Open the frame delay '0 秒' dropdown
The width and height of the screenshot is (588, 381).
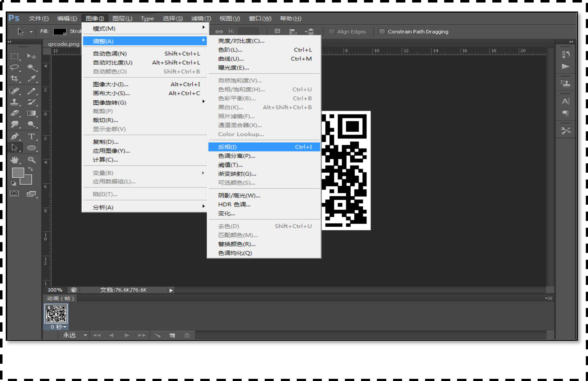tap(59, 327)
